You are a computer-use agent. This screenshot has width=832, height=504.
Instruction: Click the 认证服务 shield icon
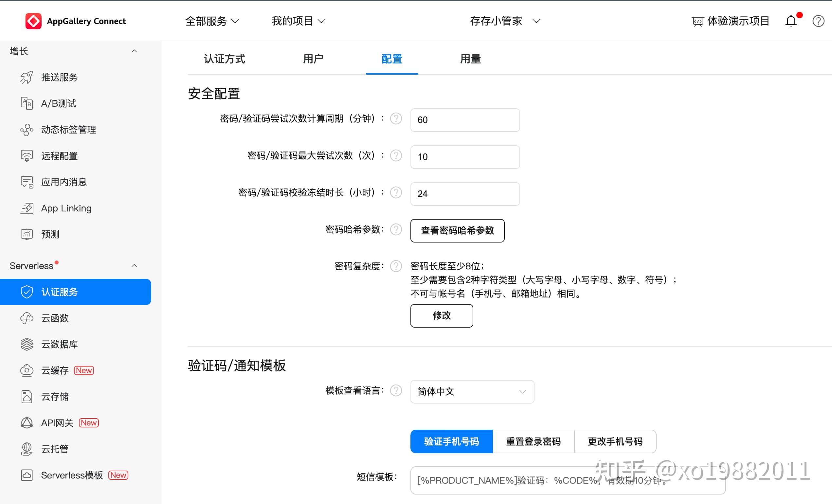pos(27,292)
